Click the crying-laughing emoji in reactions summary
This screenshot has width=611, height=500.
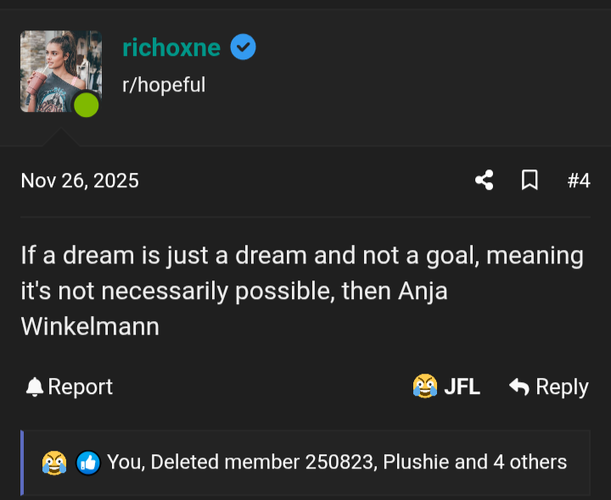pos(54,462)
